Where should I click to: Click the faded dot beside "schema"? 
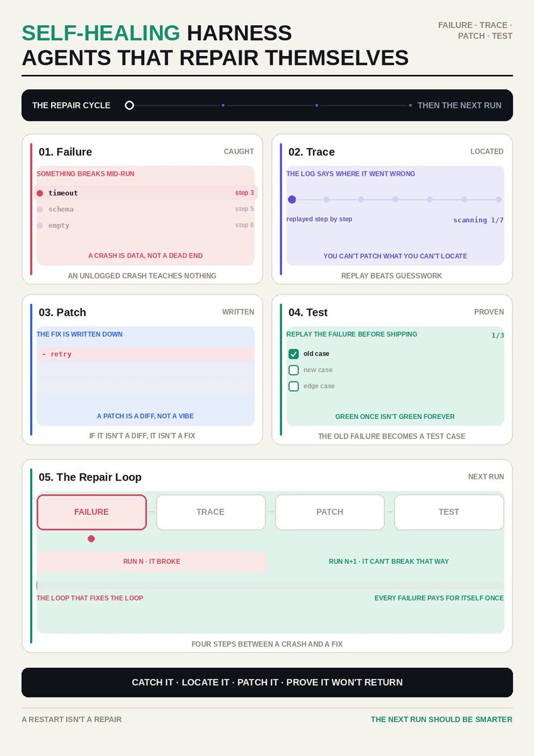coord(40,209)
